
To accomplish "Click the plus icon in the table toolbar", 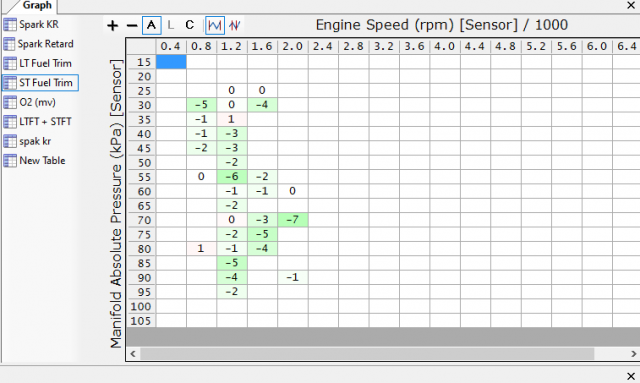I will tap(112, 26).
